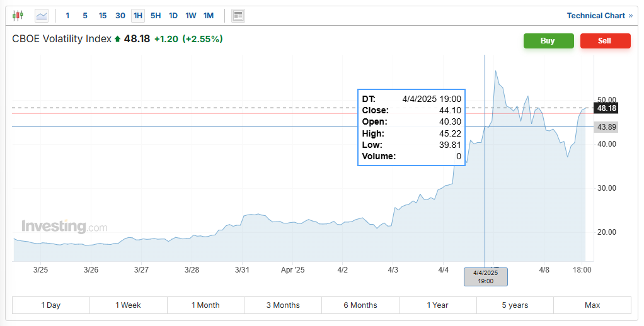Show the 1 Week range

(x=128, y=305)
